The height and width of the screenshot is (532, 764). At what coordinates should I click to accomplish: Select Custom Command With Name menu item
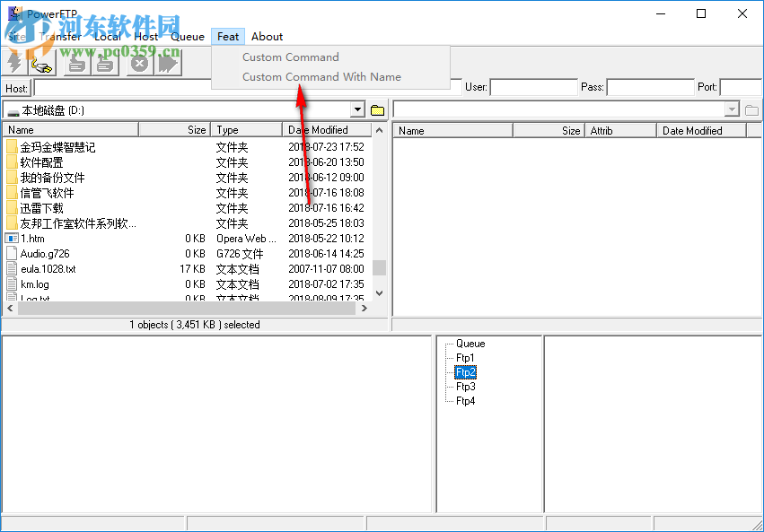coord(323,76)
